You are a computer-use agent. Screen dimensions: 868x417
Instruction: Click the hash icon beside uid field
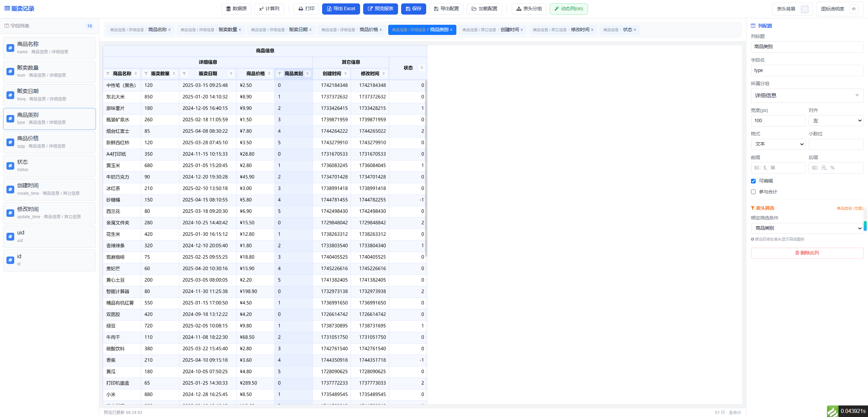pyautogui.click(x=10, y=236)
